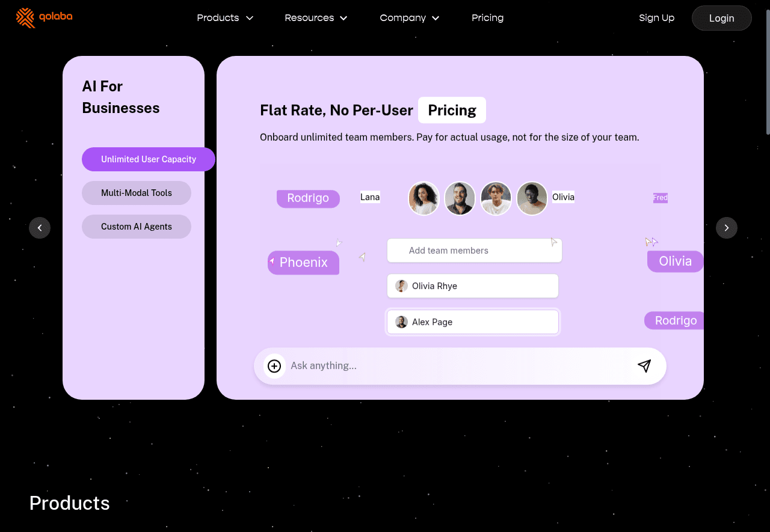The width and height of the screenshot is (770, 532).
Task: Open the Resources dropdown menu
Action: [x=316, y=18]
